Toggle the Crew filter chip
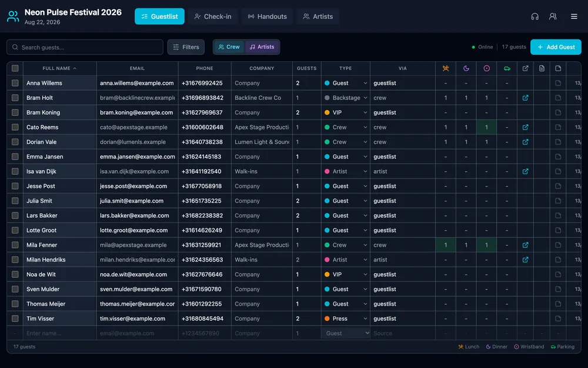588x368 pixels. coord(229,47)
